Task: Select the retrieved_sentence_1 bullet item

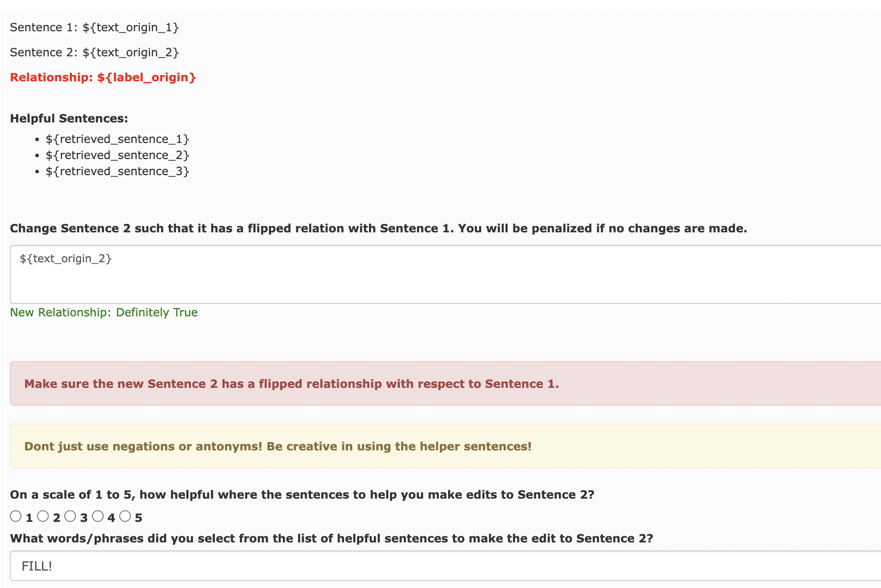Action: coord(117,139)
